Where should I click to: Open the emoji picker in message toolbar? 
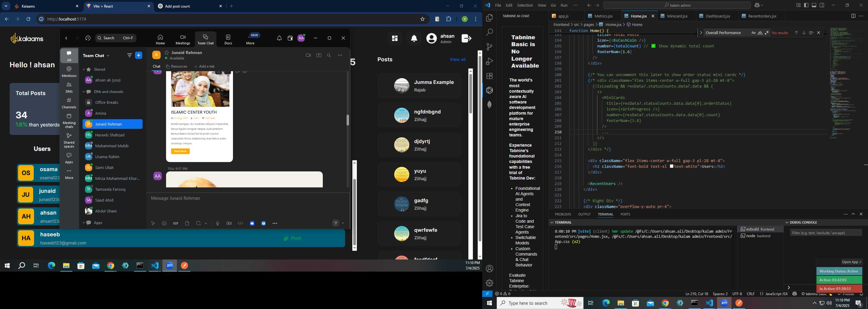pyautogui.click(x=165, y=223)
